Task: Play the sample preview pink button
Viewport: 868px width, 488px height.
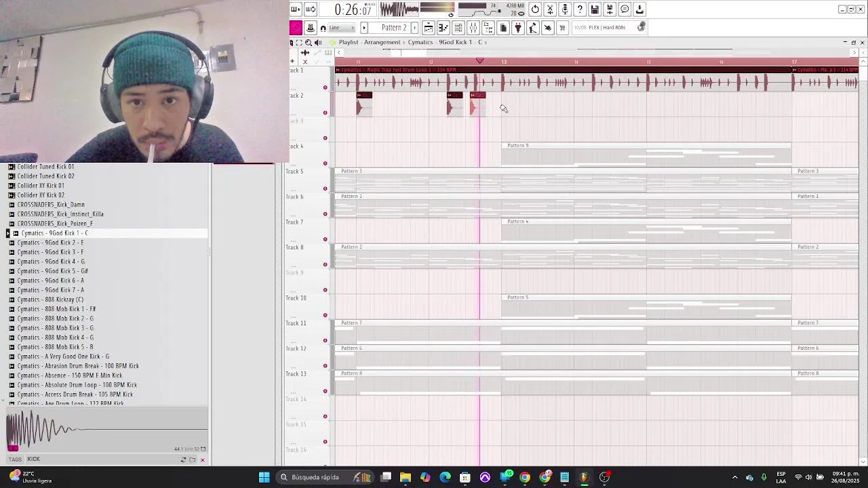Action: point(12,447)
